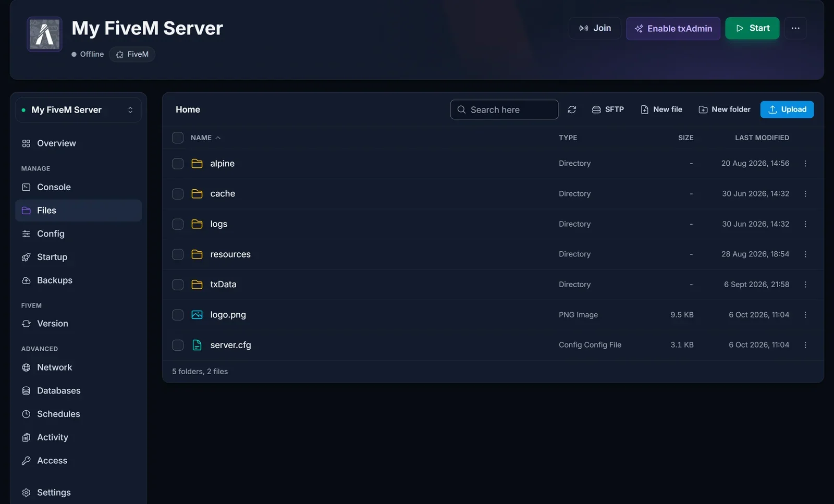Click the Home breadcrumb
This screenshot has height=504, width=834.
[x=188, y=109]
